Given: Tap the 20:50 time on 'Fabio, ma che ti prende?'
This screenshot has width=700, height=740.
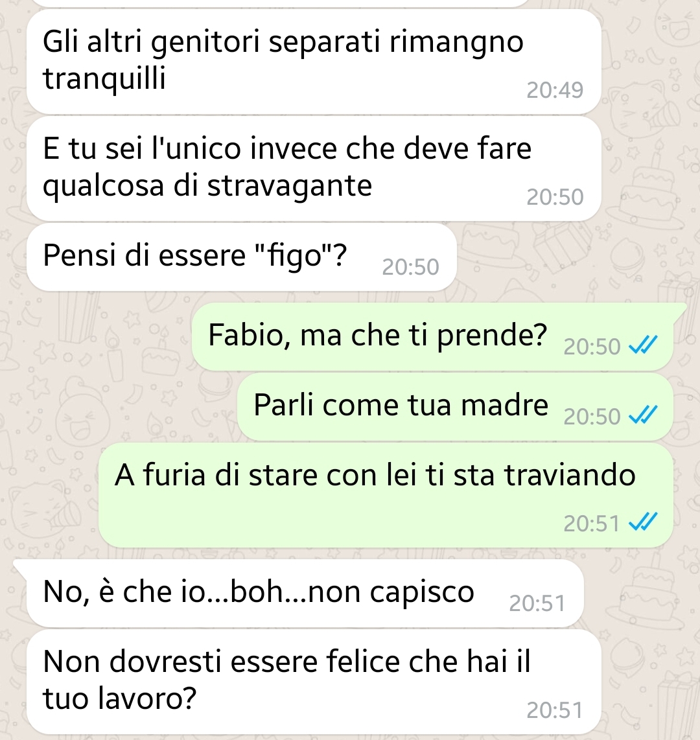Looking at the screenshot, I should click(x=592, y=347).
